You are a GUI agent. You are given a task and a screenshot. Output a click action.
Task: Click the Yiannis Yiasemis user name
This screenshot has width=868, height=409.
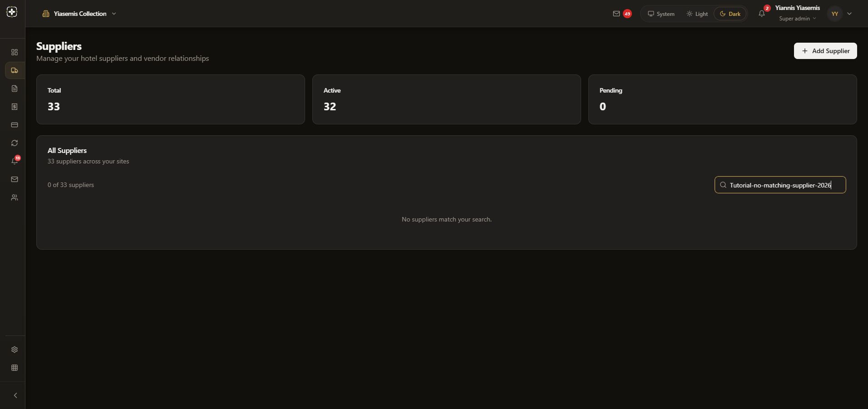point(798,8)
